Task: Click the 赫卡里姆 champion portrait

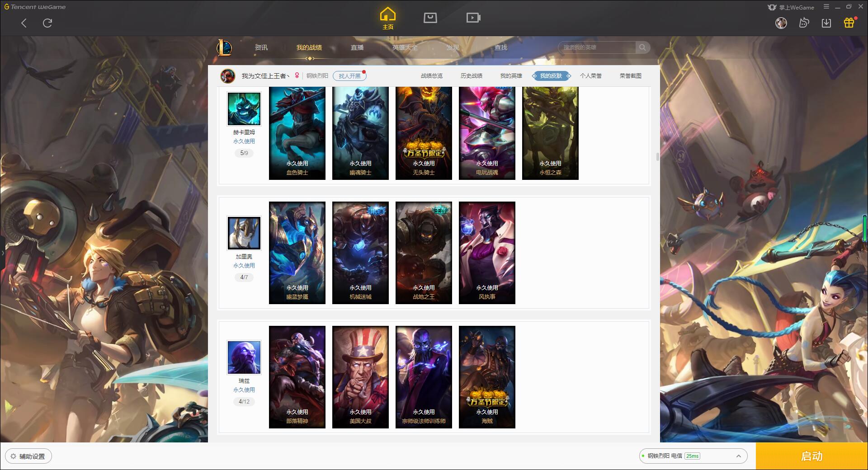Action: point(244,109)
